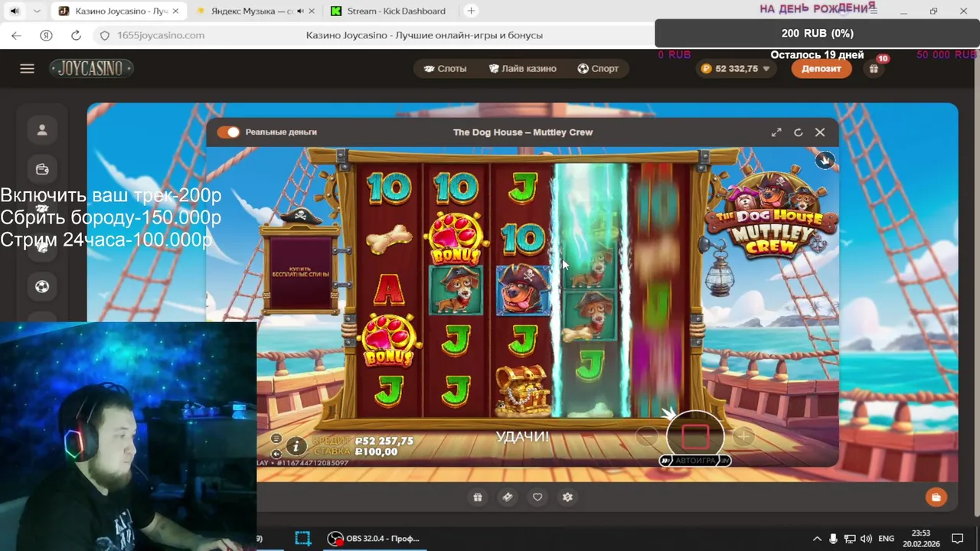
Task: Open the game info i button
Action: 296,446
